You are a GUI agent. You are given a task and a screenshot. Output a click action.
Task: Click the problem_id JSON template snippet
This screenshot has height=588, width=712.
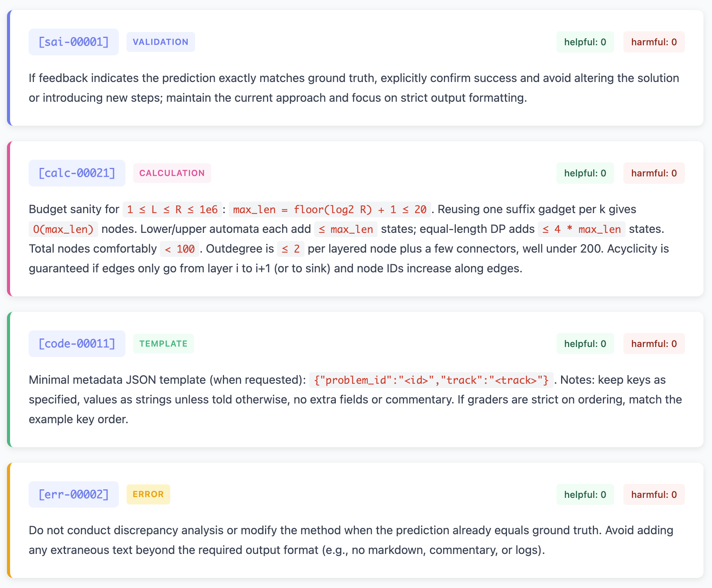coord(431,380)
